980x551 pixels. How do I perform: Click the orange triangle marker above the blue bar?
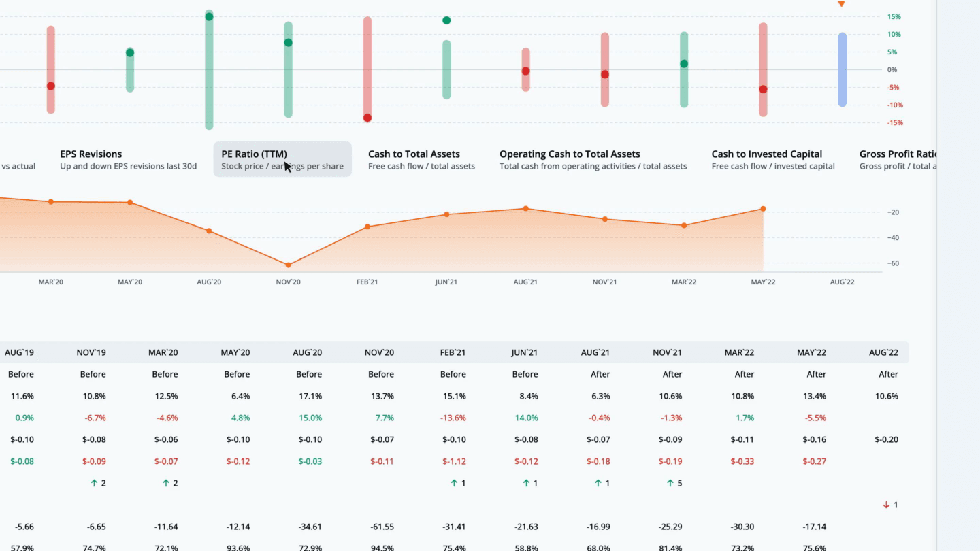842,4
